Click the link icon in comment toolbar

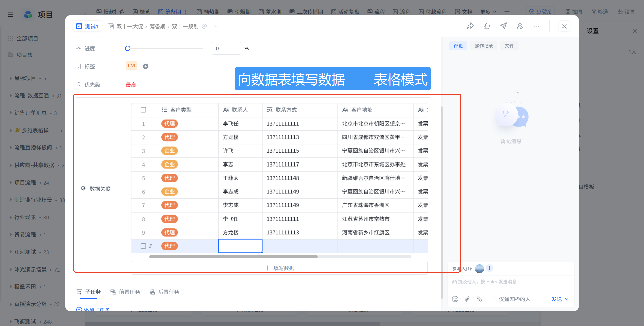(x=479, y=299)
